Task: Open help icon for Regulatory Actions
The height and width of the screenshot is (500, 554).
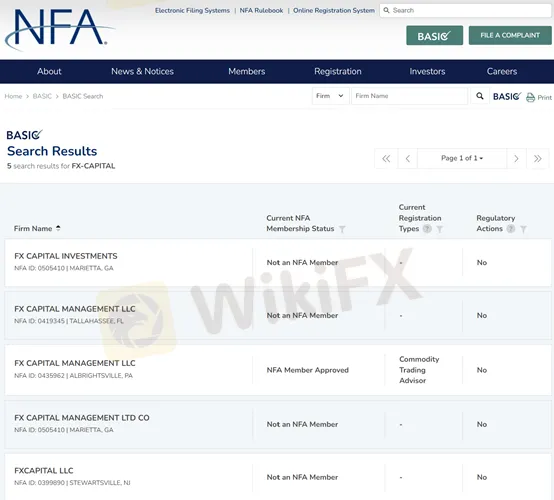Action: 511,229
